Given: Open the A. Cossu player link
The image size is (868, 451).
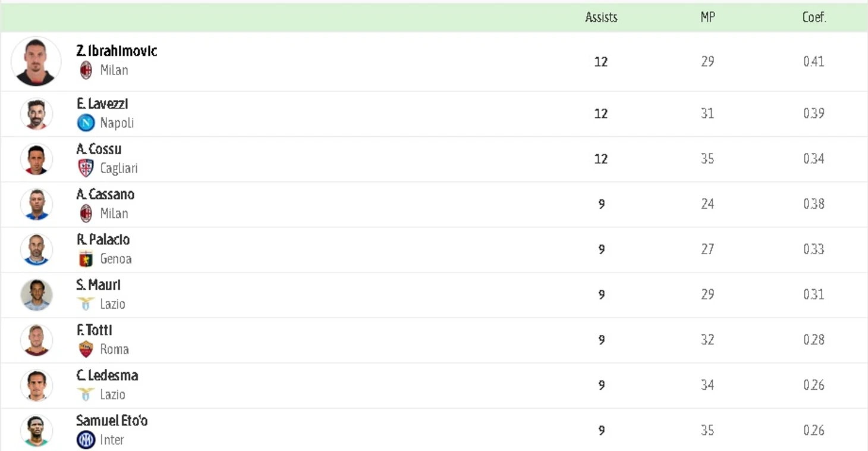Looking at the screenshot, I should click(x=99, y=149).
